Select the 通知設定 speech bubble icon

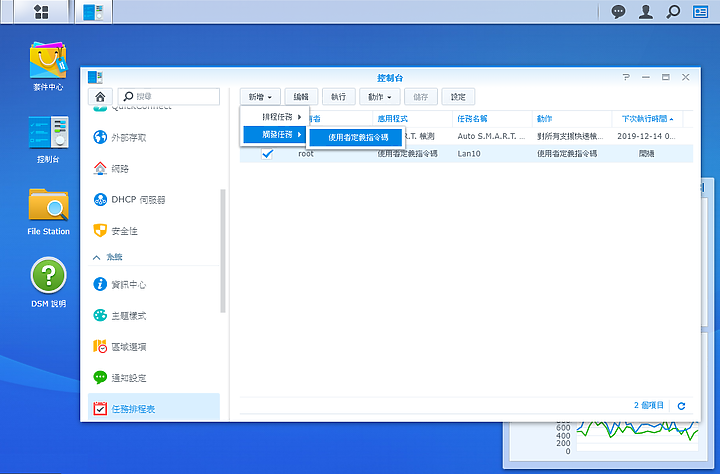pyautogui.click(x=100, y=377)
